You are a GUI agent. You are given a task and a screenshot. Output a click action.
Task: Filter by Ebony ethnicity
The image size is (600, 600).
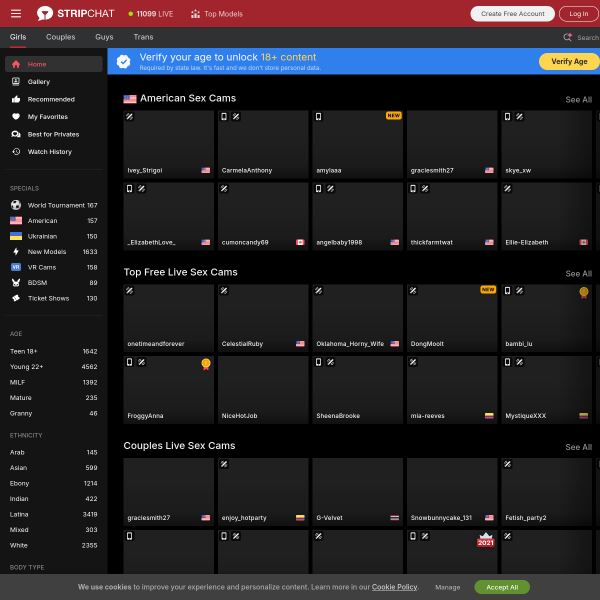pos(54,483)
